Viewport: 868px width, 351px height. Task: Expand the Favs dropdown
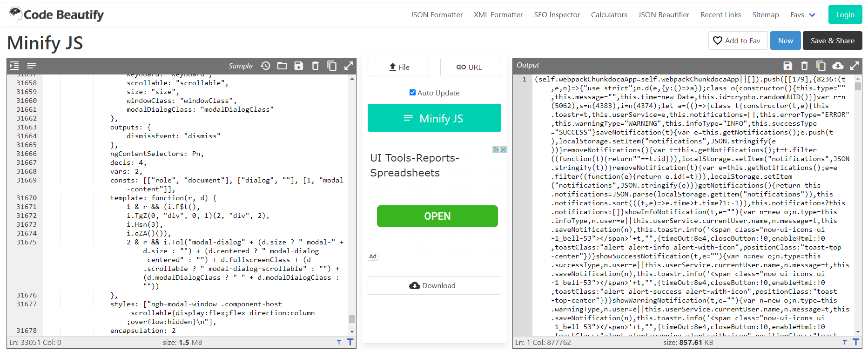tap(803, 15)
